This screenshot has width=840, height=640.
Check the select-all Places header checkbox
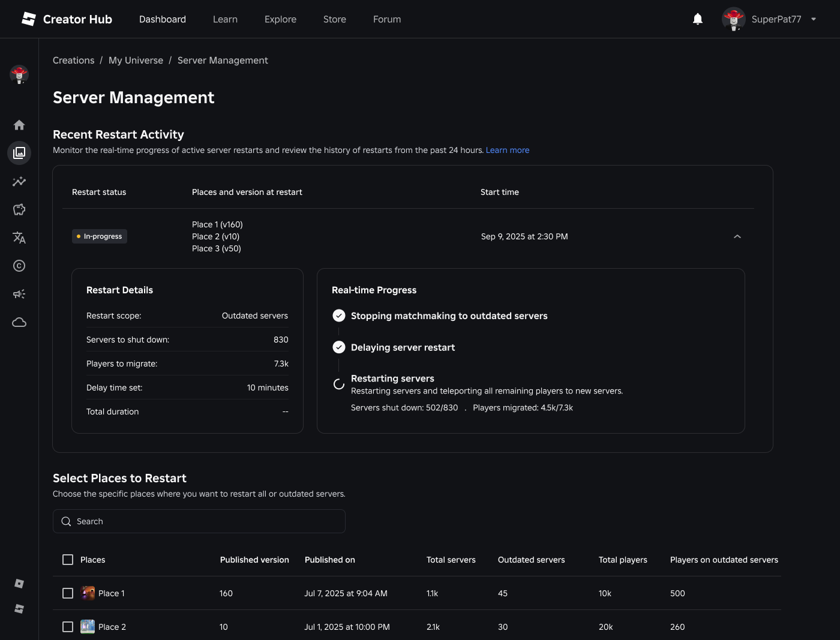68,560
